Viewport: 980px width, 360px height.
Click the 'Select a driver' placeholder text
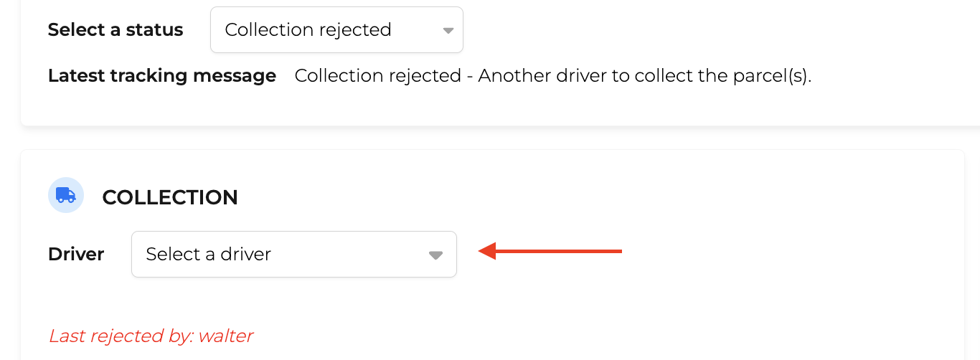click(x=208, y=254)
